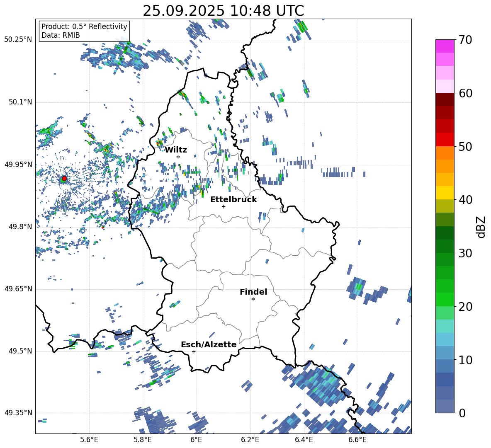This screenshot has height=448, width=491.
Task: Click the Esch/Alzette station cross marker
Action: point(194,351)
